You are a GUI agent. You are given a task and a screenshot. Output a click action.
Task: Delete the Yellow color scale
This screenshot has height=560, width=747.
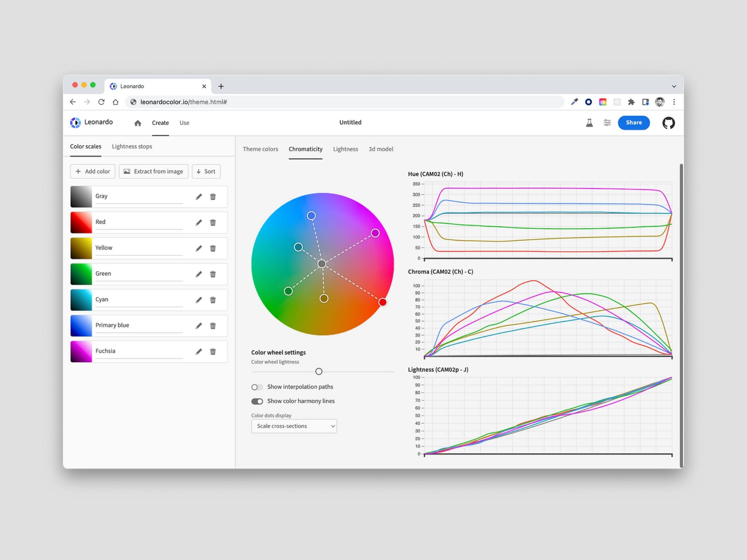coord(213,248)
